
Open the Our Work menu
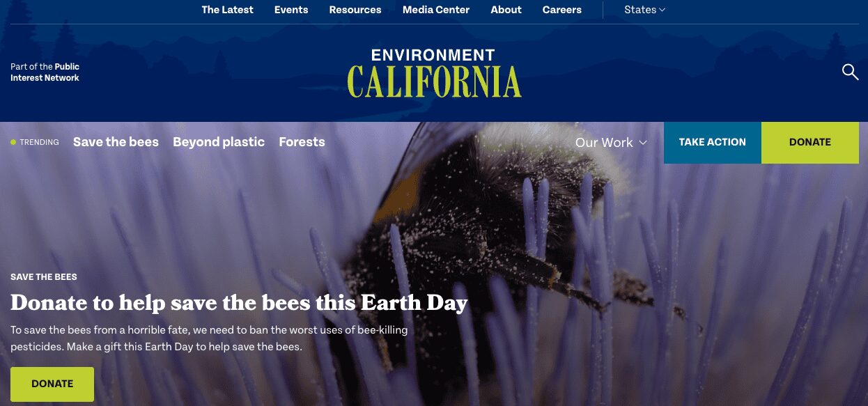[603, 142]
